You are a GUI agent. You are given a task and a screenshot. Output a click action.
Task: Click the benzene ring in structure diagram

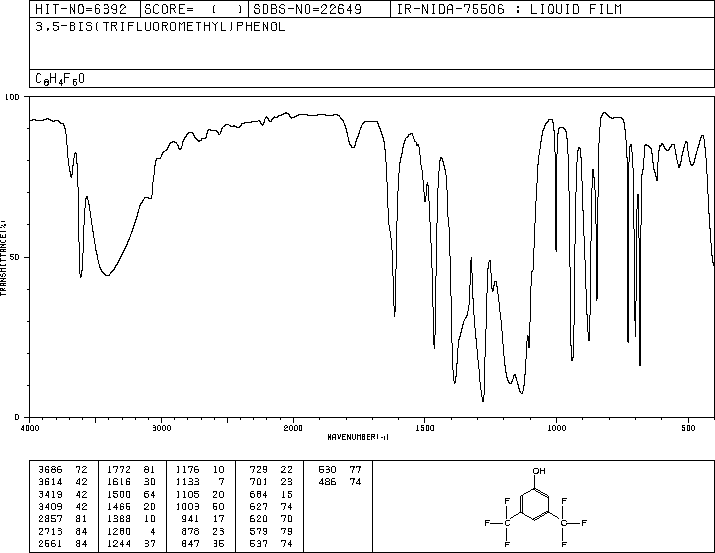pyautogui.click(x=535, y=505)
